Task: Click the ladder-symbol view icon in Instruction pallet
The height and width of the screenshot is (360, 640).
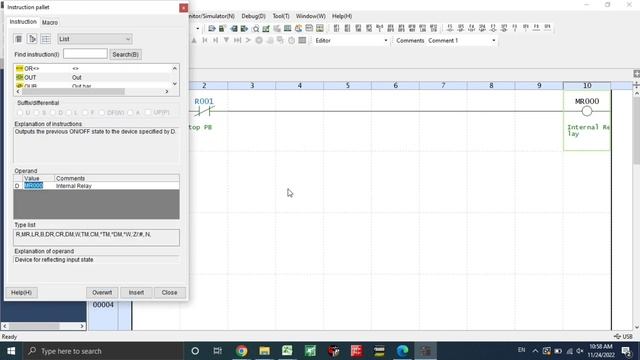Action: (32, 39)
